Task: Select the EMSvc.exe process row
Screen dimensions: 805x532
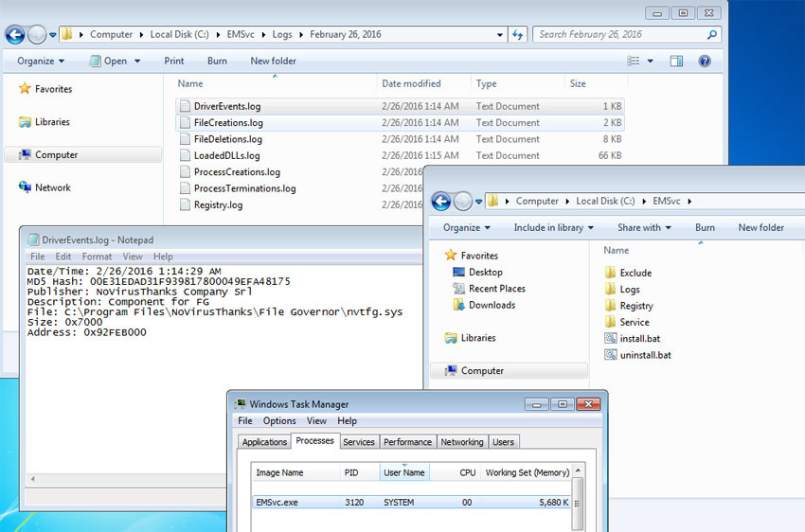Action: 412,503
